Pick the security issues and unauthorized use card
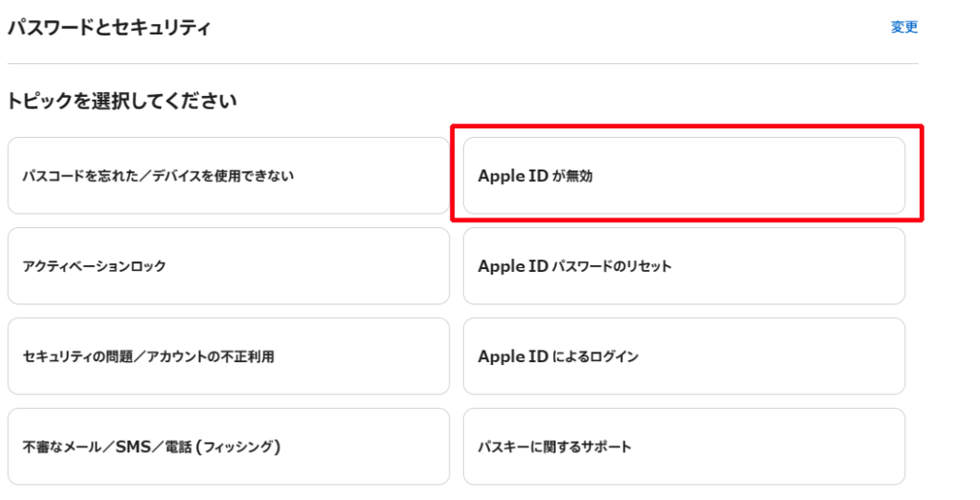The height and width of the screenshot is (500, 980). click(228, 356)
